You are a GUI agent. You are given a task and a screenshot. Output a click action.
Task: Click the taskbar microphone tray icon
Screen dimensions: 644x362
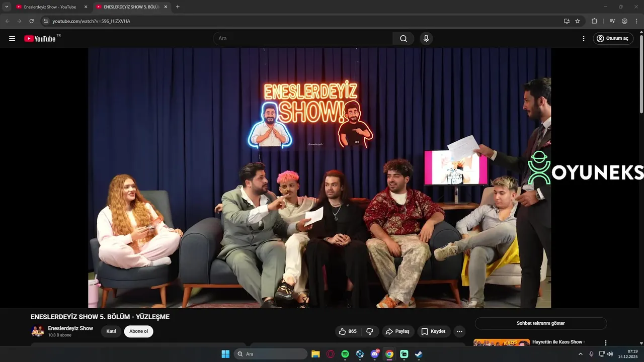[591, 354]
